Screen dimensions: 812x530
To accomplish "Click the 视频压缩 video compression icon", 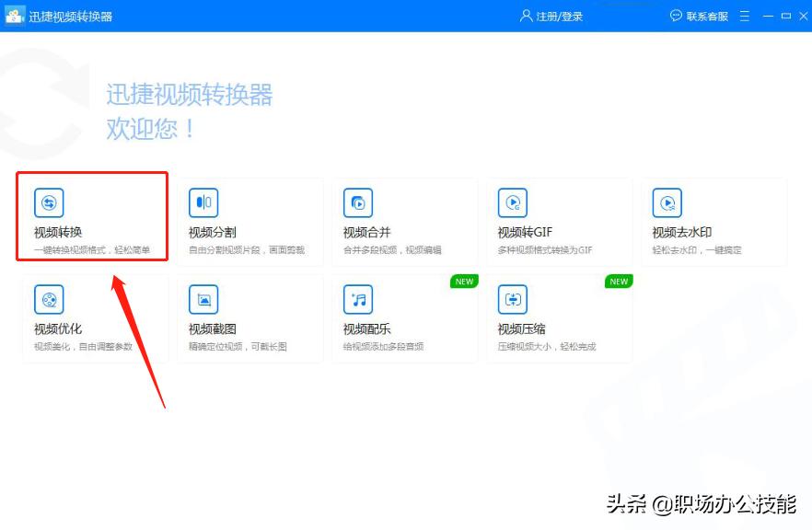I will click(x=513, y=300).
